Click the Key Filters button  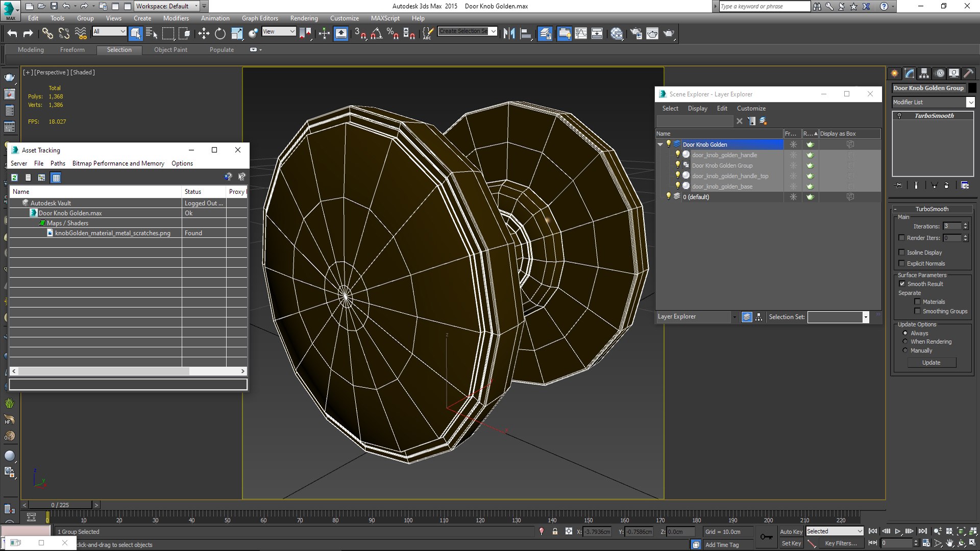pyautogui.click(x=841, y=543)
